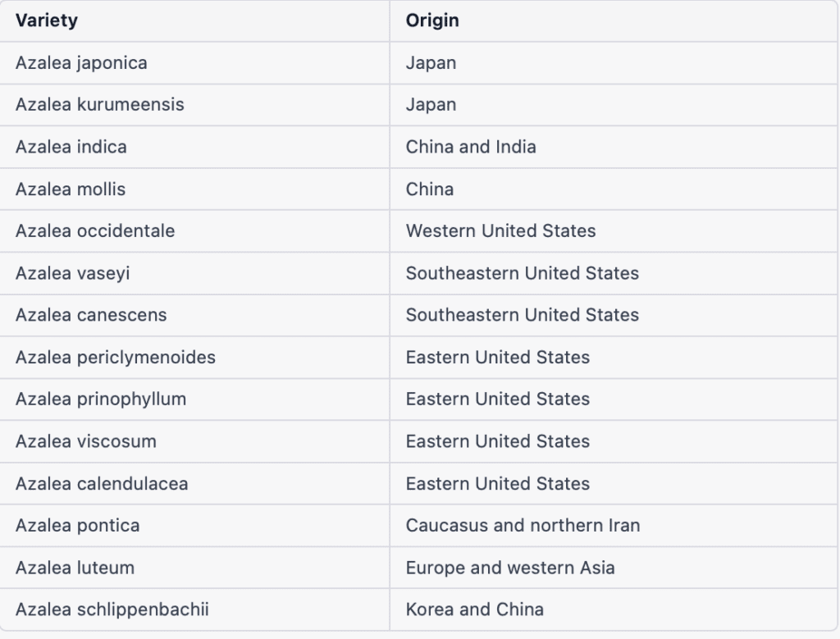Viewport: 840px width, 639px height.
Task: Click the Azalea vaseyi cell
Action: click(x=72, y=273)
